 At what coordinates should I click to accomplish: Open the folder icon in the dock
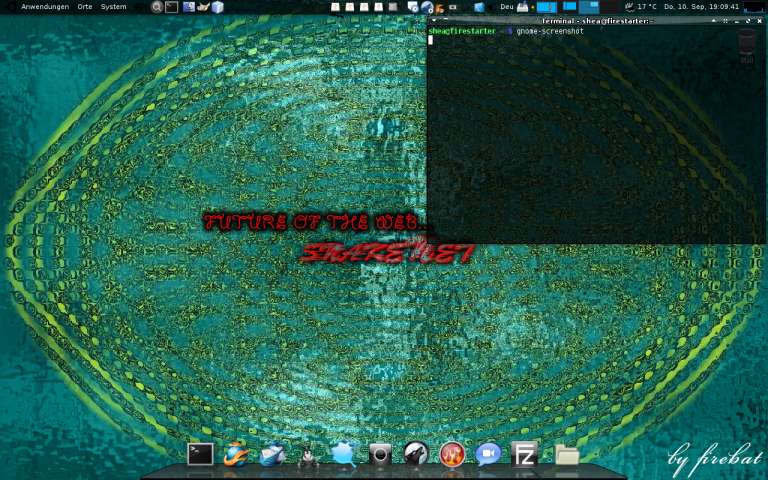point(567,454)
